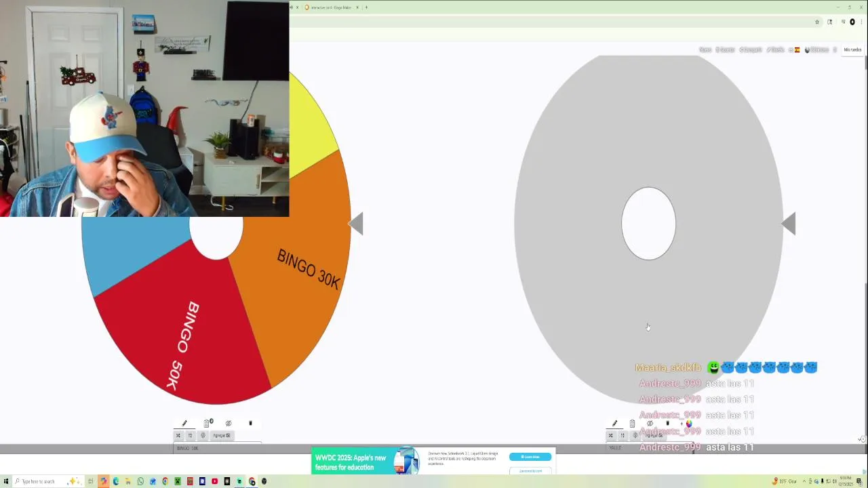
Task: Open Mis ruedas menu
Action: click(x=852, y=49)
